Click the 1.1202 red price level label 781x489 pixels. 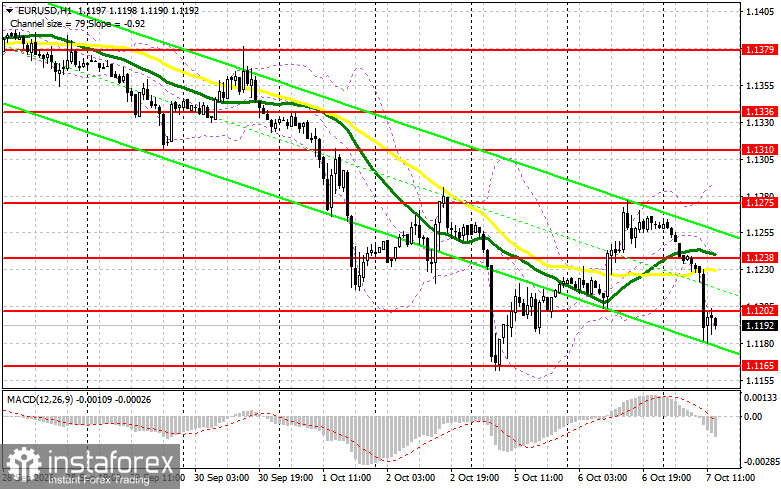point(760,311)
